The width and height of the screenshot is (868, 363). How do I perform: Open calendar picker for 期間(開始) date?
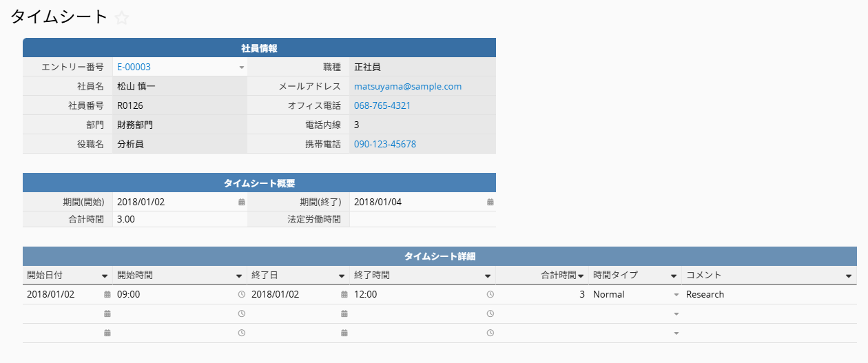point(241,203)
